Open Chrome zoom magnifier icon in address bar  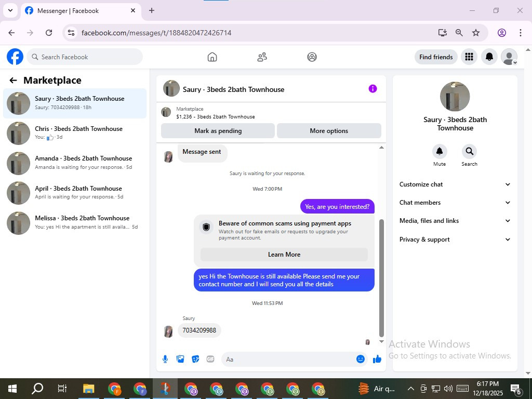(x=459, y=33)
